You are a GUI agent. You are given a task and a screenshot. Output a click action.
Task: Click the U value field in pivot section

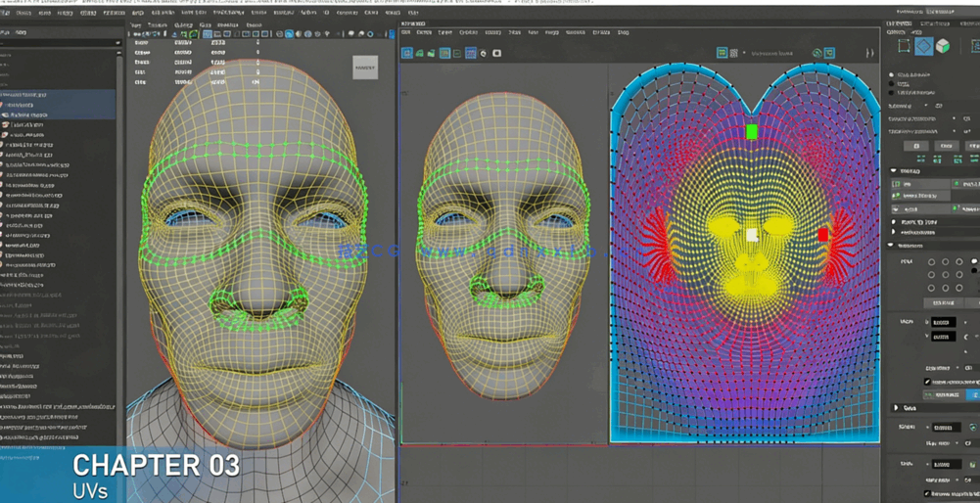click(942, 322)
